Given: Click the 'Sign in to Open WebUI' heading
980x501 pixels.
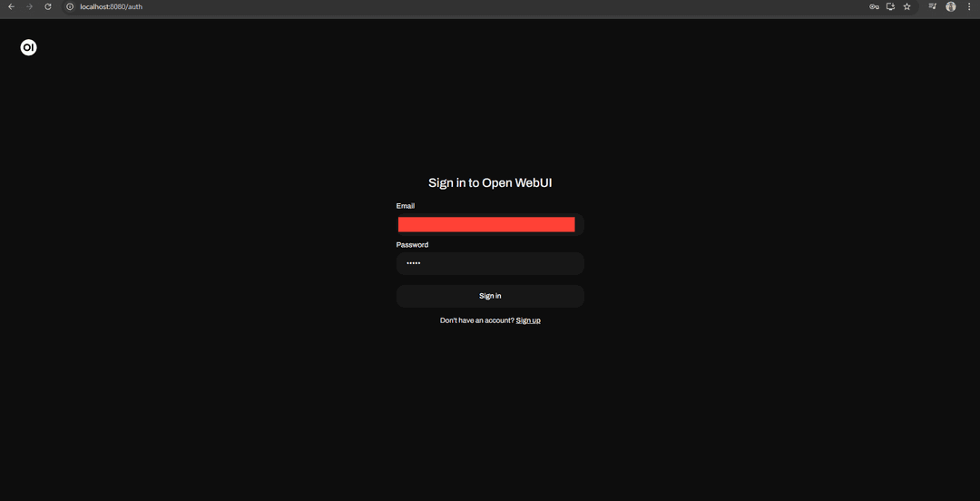Looking at the screenshot, I should [x=490, y=183].
